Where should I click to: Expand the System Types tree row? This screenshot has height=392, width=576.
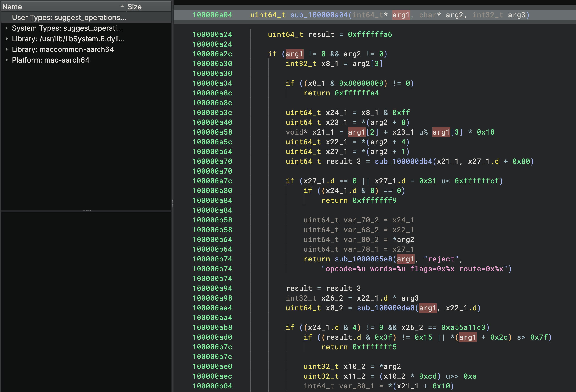7,28
